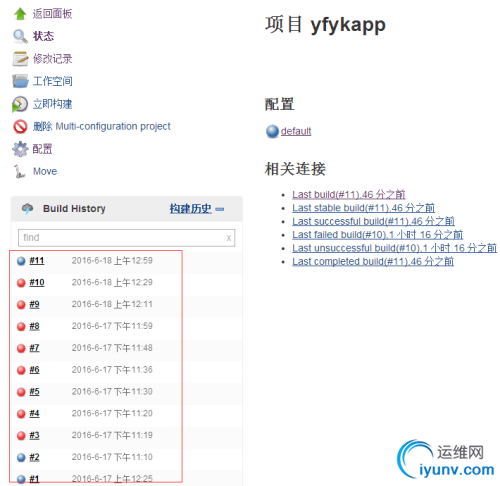This screenshot has height=486, width=500.
Task: Click the folder workspace icon
Action: [20, 81]
